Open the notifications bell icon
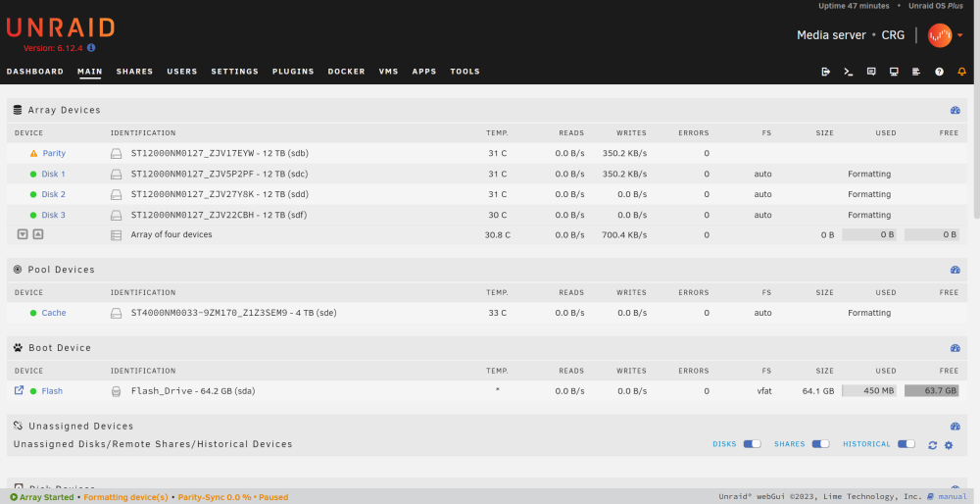The image size is (980, 504). (x=962, y=72)
